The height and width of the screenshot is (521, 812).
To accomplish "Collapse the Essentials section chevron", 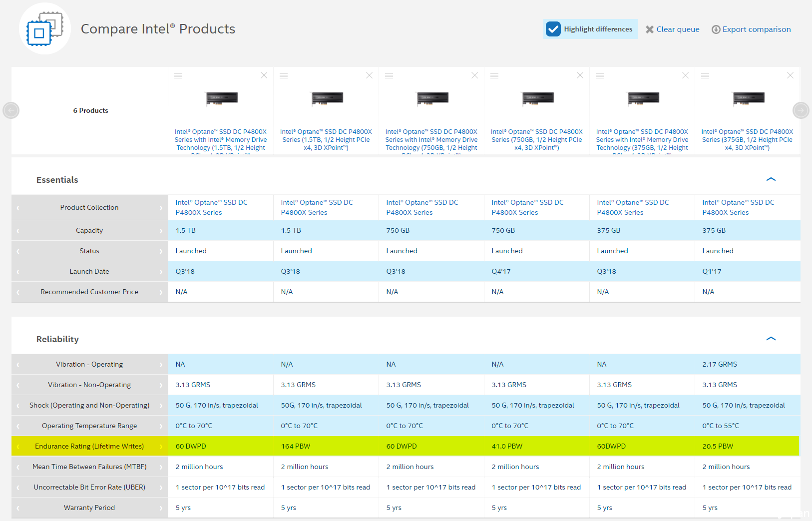I will point(771,179).
